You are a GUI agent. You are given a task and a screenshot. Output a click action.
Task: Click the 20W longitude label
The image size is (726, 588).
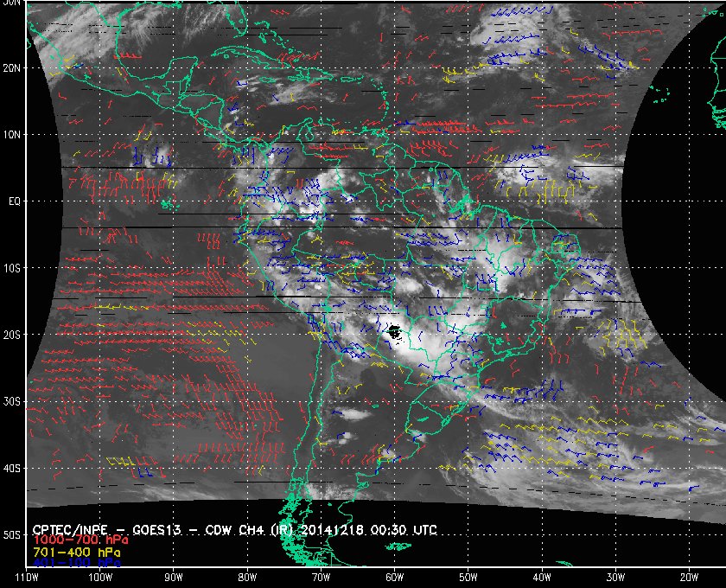coord(688,577)
